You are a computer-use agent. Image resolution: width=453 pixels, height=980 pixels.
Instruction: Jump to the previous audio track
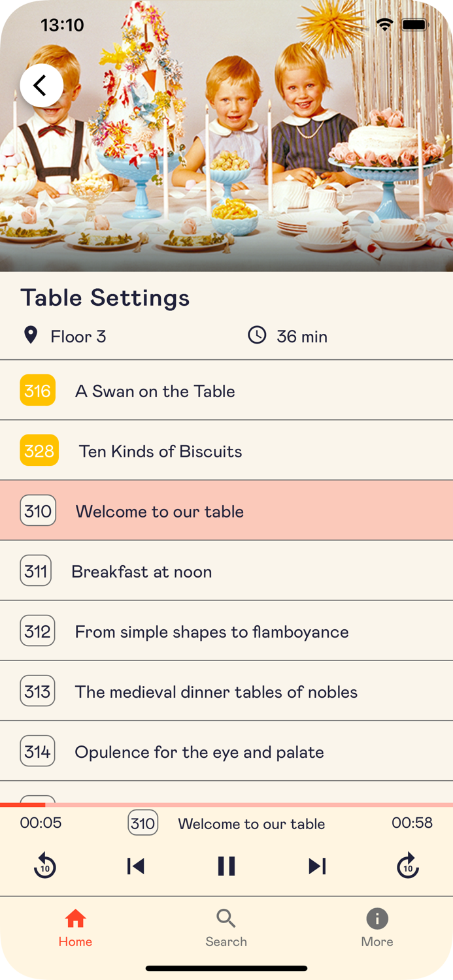click(x=135, y=866)
